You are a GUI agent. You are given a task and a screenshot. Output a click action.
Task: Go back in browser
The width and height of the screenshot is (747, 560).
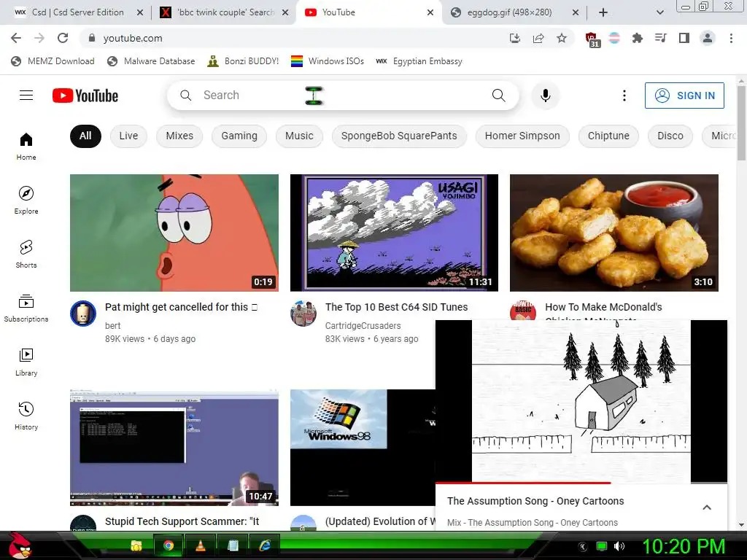click(x=16, y=38)
